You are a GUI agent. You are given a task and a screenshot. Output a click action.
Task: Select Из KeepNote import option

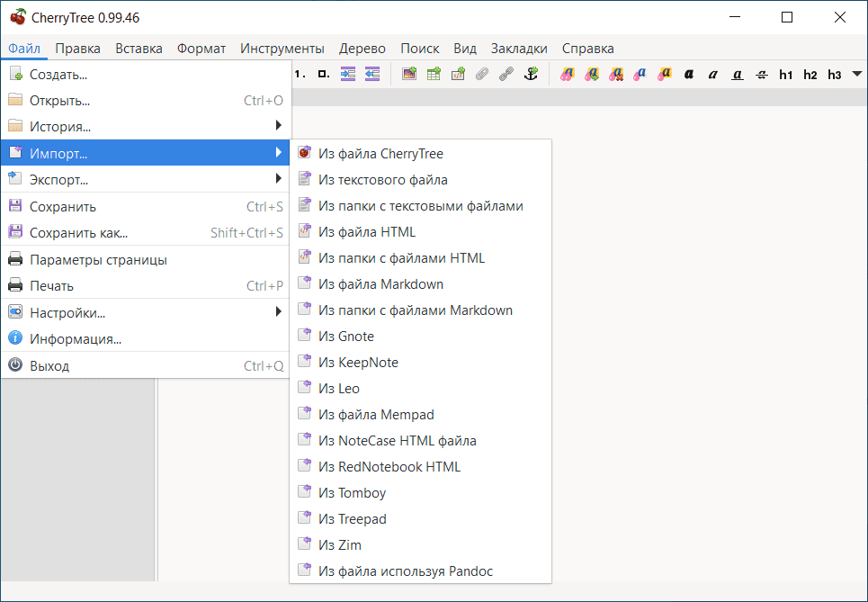pos(421,363)
